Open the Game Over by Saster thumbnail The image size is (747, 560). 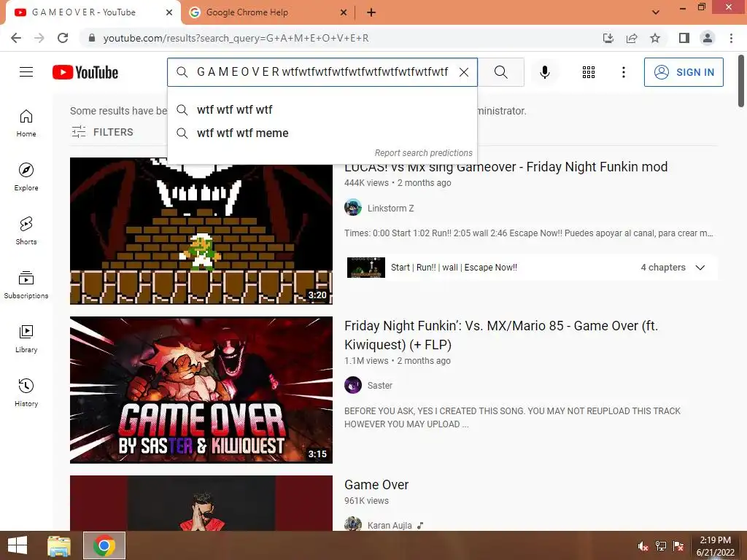pyautogui.click(x=201, y=389)
